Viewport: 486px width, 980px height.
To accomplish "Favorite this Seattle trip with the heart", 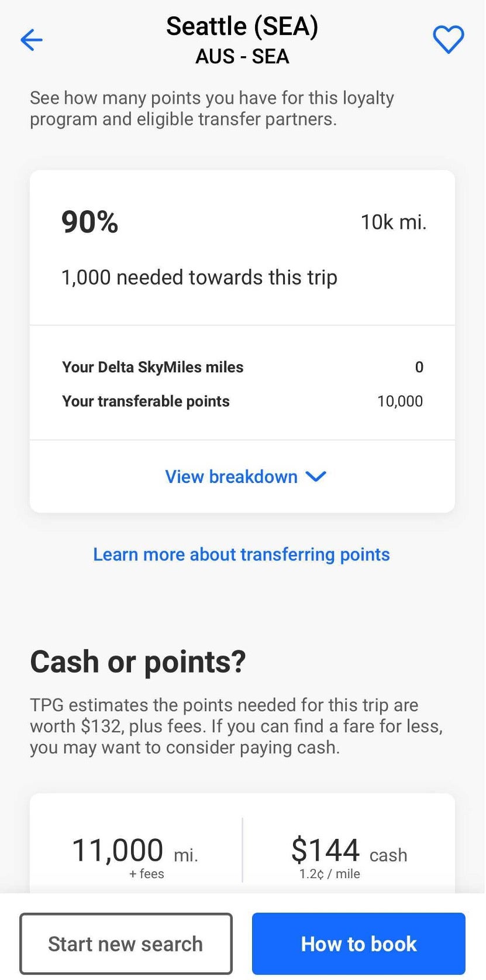I will tap(448, 40).
